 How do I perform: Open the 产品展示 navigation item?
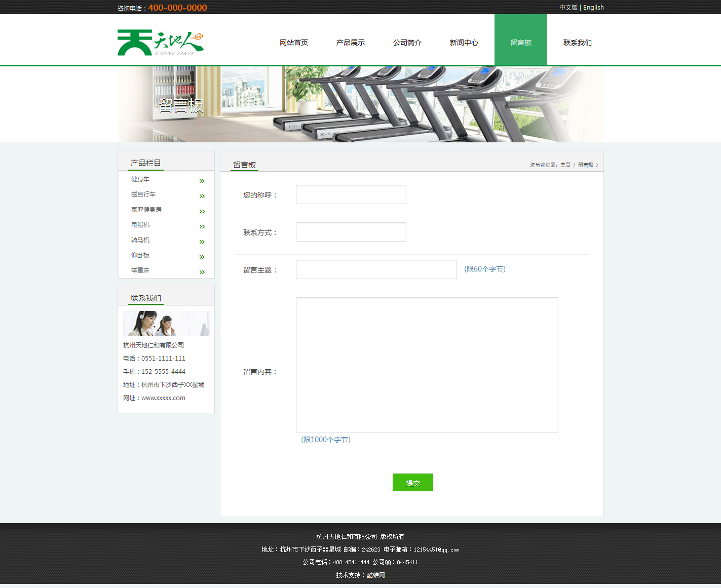pyautogui.click(x=351, y=43)
